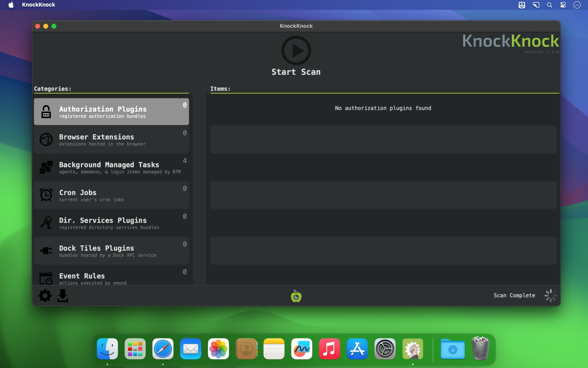
Task: Click "agents, daemons, & login items managed by BTM"
Action: pos(120,172)
